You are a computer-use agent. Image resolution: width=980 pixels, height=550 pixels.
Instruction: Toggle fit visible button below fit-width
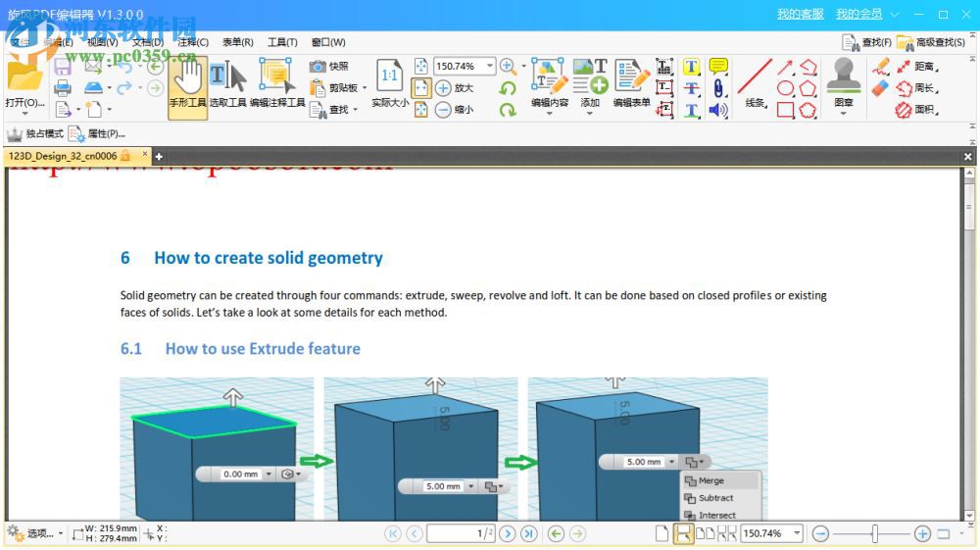[420, 110]
